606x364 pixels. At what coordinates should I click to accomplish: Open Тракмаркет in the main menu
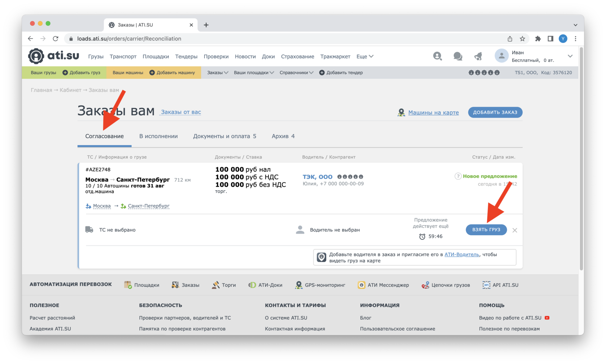[335, 57]
